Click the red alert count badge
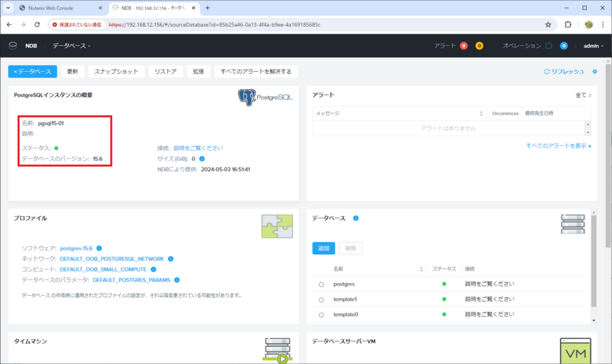 [x=464, y=46]
